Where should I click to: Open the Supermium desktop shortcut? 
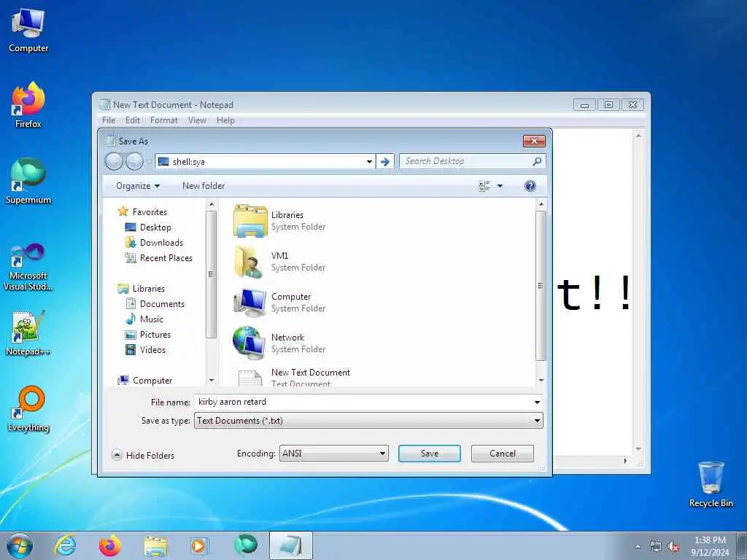coord(28,181)
